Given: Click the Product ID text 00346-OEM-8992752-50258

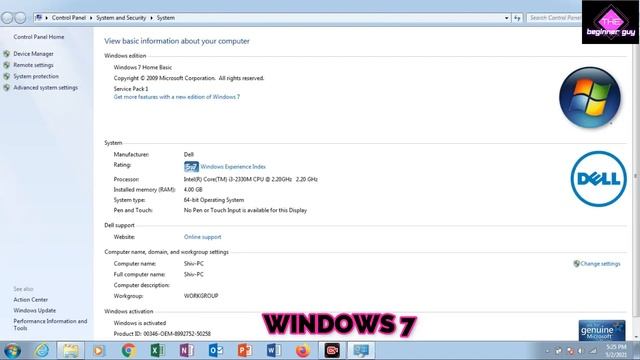Looking at the screenshot, I should click(177, 333).
